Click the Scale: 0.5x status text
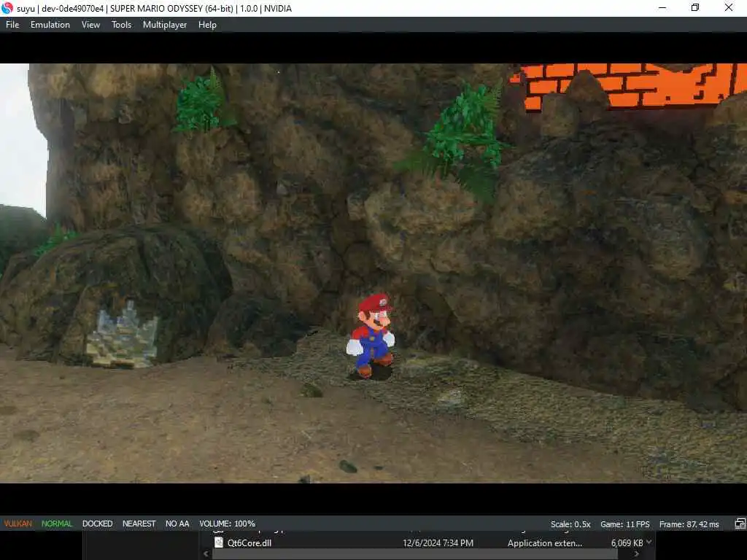The height and width of the screenshot is (560, 747). click(570, 524)
